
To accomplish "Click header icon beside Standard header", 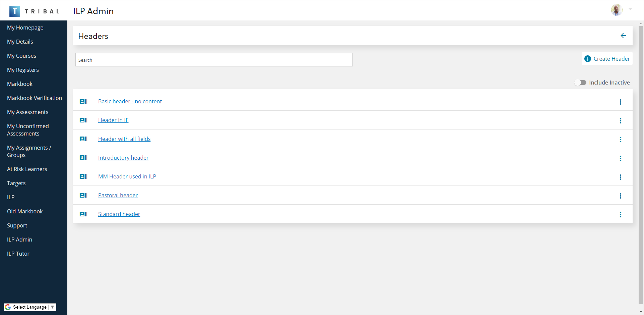I will coord(83,214).
